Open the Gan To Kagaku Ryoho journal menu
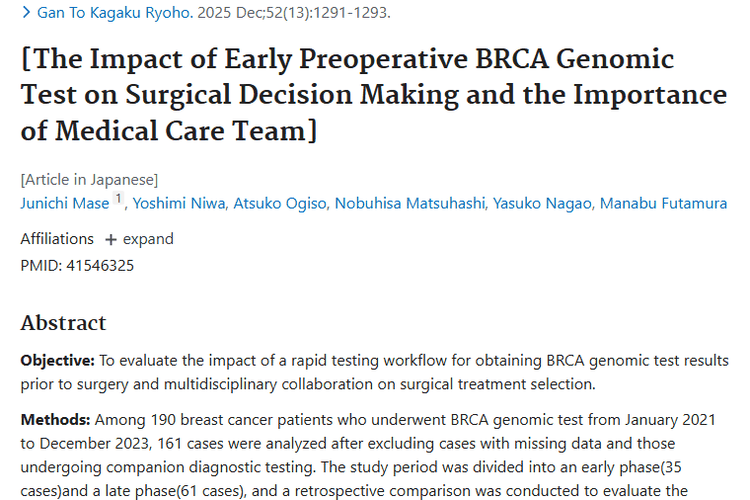Screen dimensions: 750x500 113,13
